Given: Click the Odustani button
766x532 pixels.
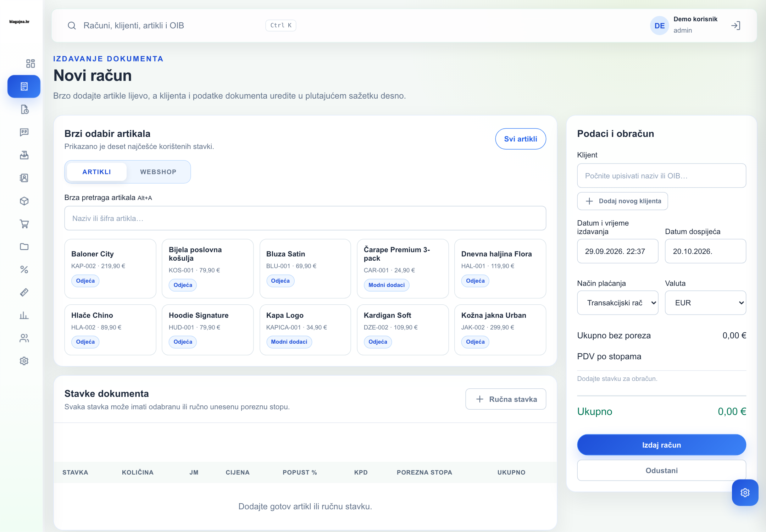Looking at the screenshot, I should pos(661,471).
